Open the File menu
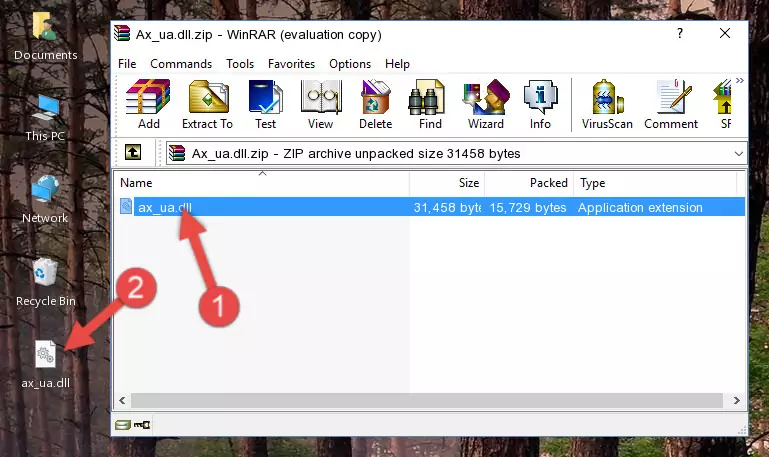This screenshot has height=457, width=769. tap(127, 64)
